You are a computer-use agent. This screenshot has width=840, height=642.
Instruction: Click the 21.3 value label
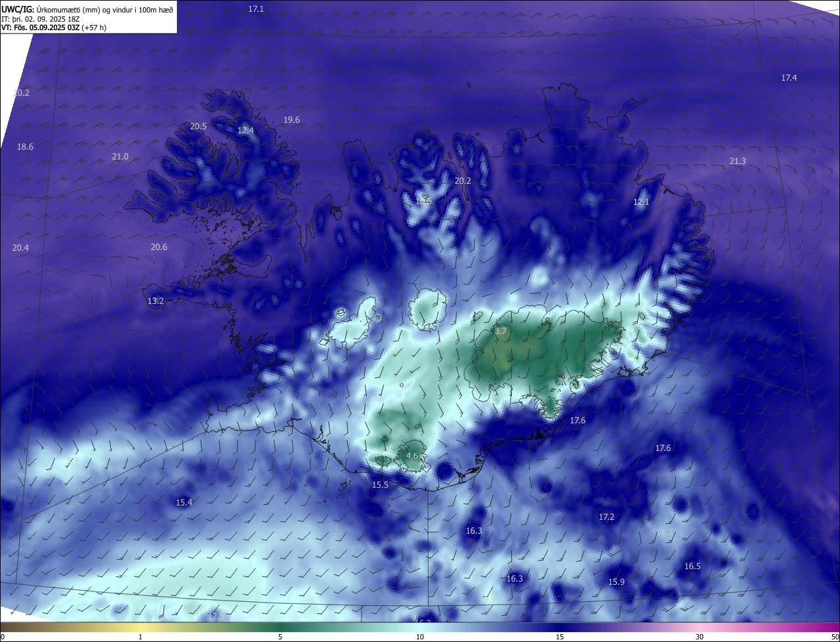point(738,161)
